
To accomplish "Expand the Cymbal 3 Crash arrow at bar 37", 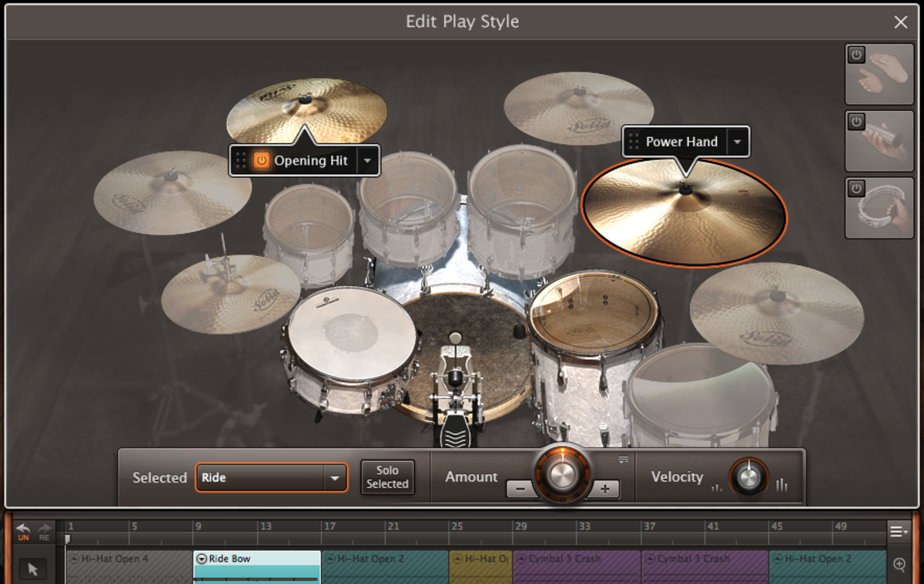I will (x=650, y=559).
